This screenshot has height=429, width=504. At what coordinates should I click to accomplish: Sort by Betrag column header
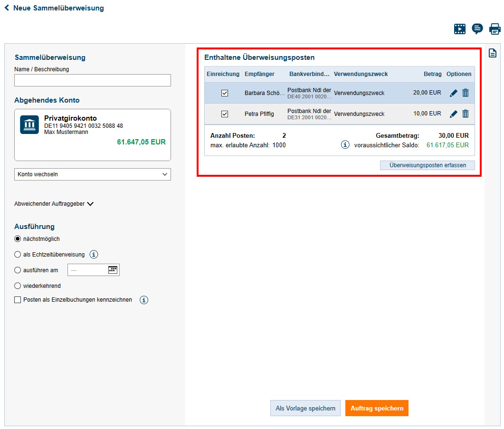[433, 74]
